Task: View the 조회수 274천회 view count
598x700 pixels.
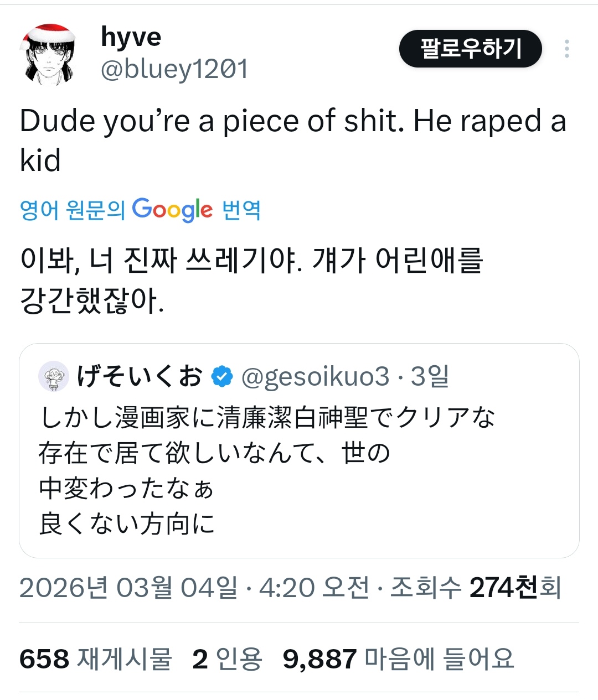Action: pos(475,588)
